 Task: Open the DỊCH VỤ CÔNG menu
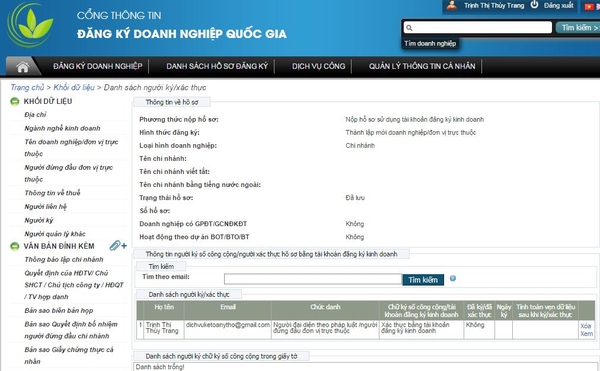(318, 66)
